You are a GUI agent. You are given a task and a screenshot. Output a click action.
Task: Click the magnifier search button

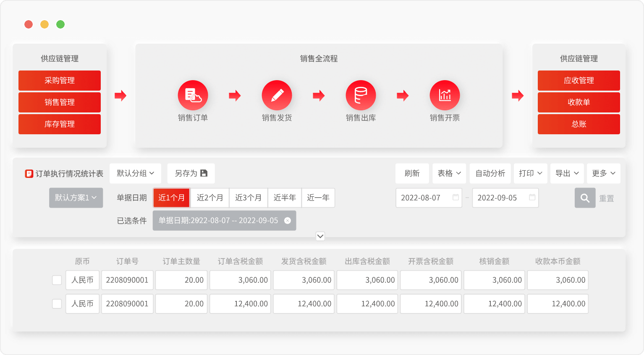click(x=585, y=198)
